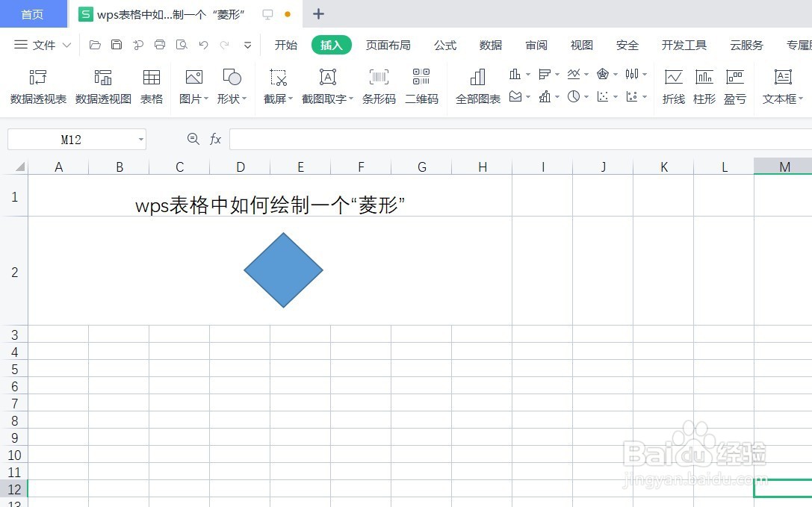Switch to the 云服务 tab

(x=746, y=45)
